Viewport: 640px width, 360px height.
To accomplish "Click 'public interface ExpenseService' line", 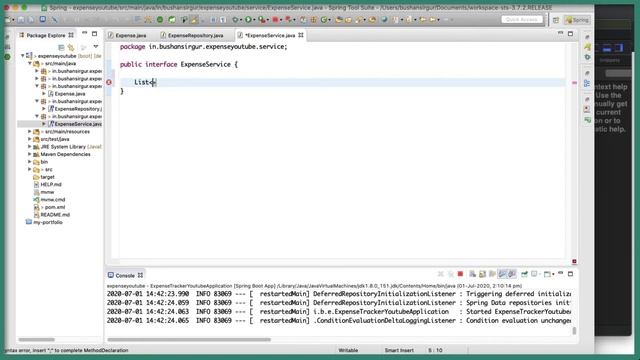I will [179, 64].
